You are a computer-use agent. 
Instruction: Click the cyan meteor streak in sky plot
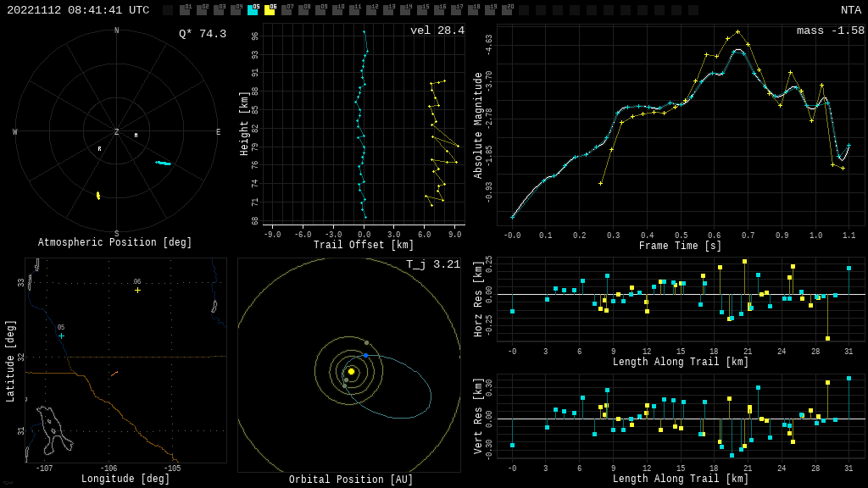pos(163,163)
